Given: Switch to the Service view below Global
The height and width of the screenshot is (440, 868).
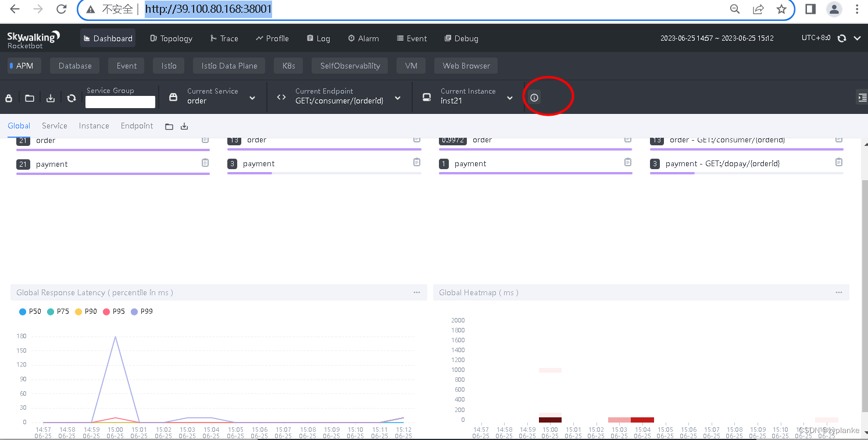Looking at the screenshot, I should click(x=54, y=126).
